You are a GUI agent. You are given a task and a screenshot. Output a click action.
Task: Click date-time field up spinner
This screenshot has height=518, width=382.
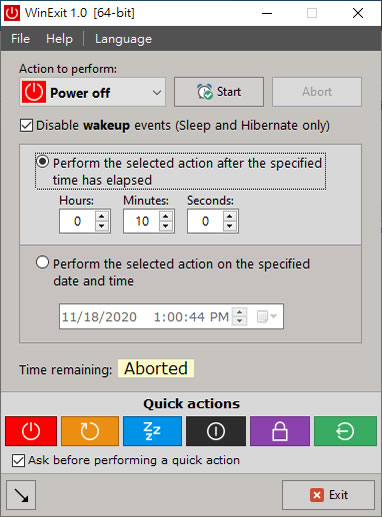point(239,312)
